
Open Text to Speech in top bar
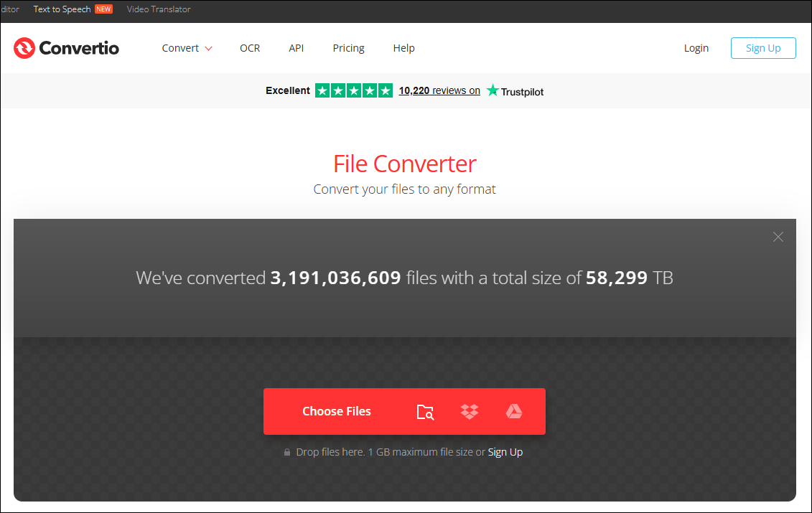[62, 9]
